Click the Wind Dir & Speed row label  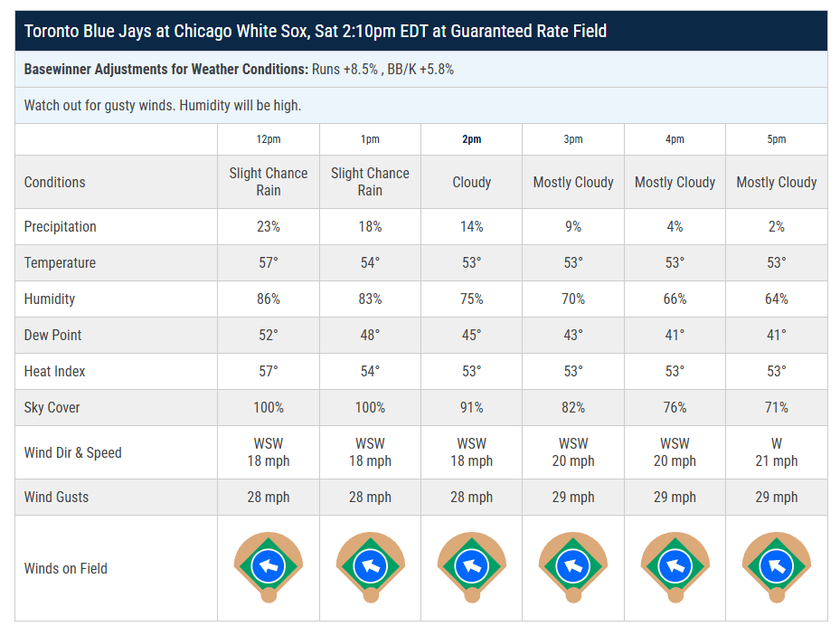point(73,452)
